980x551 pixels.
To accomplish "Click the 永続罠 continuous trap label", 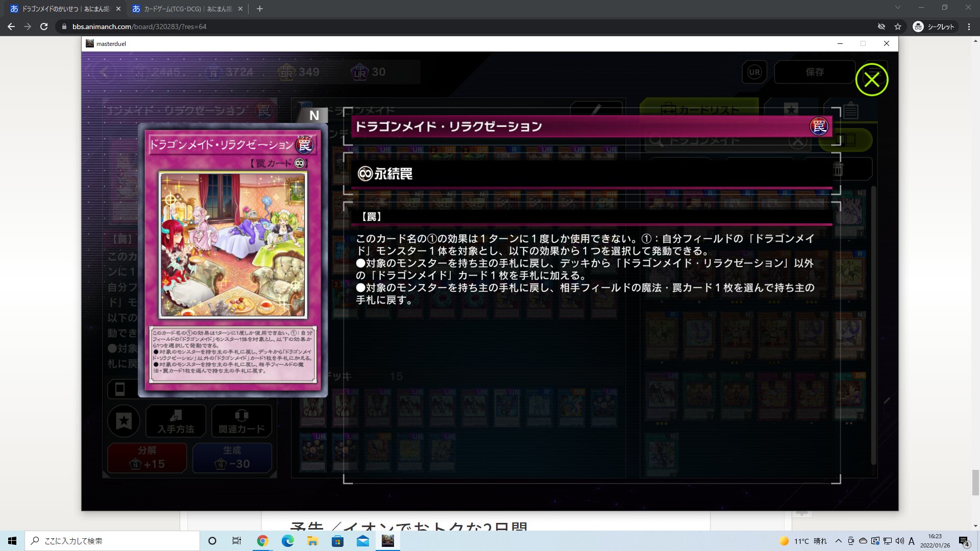I will click(x=385, y=174).
